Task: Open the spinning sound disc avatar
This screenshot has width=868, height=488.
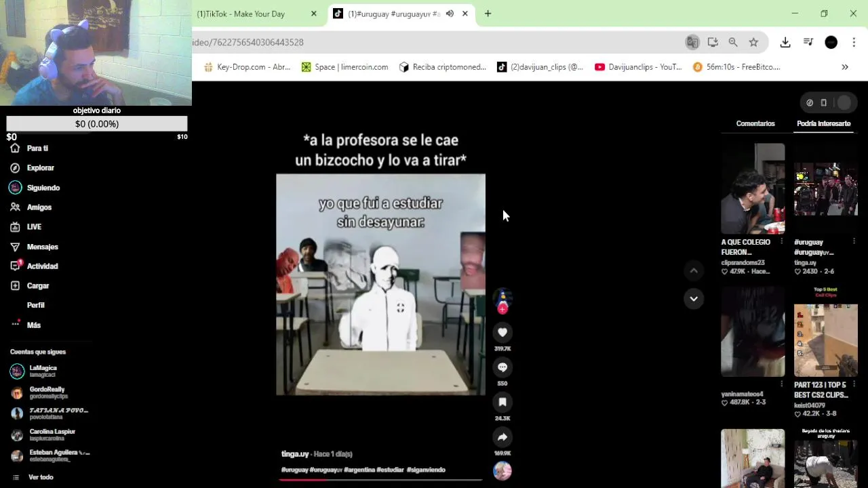Action: pyautogui.click(x=502, y=470)
